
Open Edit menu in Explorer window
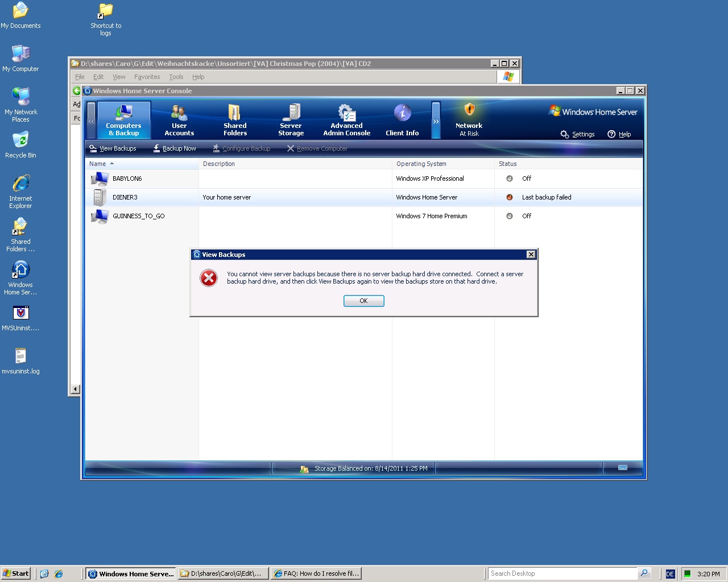pyautogui.click(x=98, y=77)
